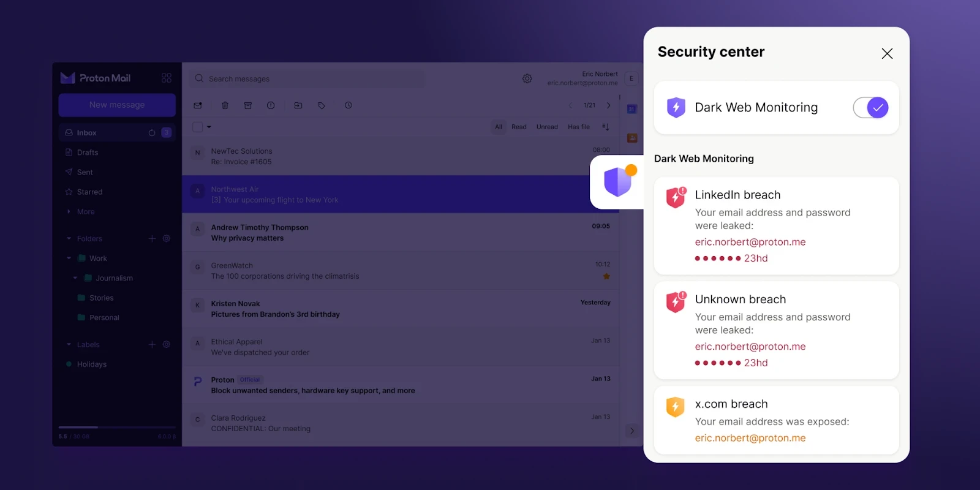Tick the select-all messages checkbox
Image resolution: width=980 pixels, height=490 pixels.
coord(198,127)
